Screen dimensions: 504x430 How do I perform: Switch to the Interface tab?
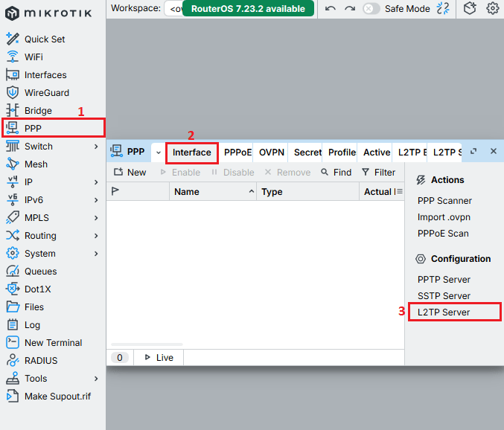click(x=192, y=153)
